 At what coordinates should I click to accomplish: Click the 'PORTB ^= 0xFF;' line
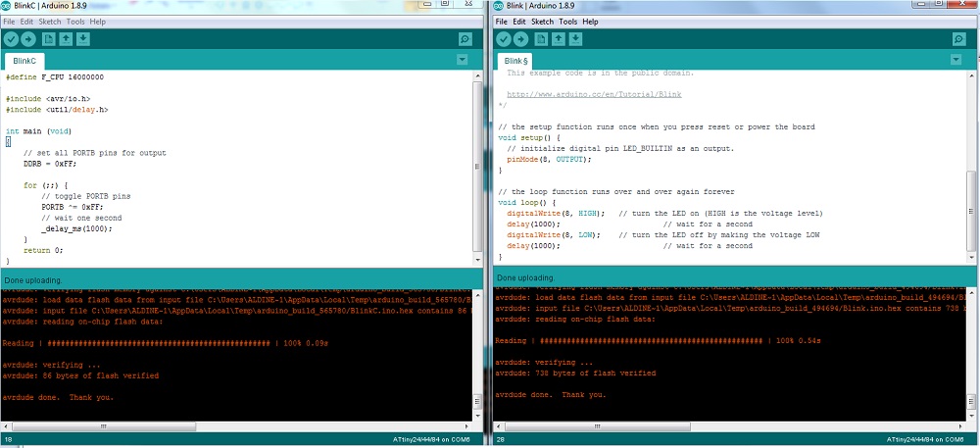(73, 207)
